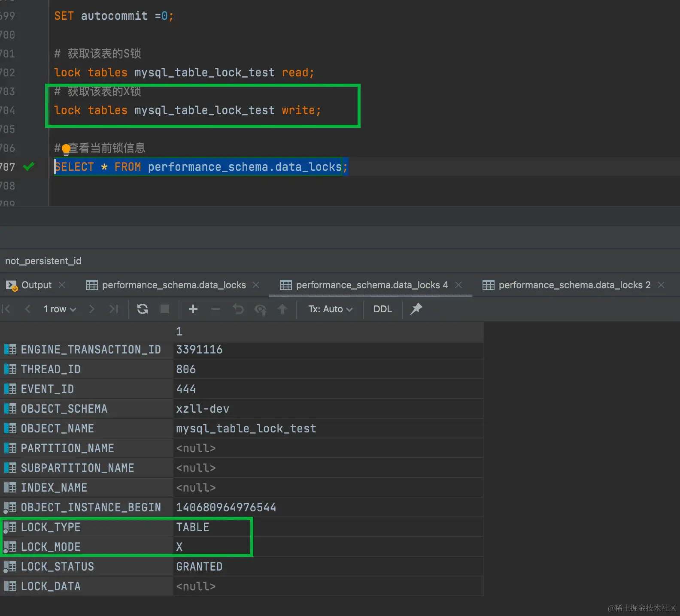Pin the result tab with pin icon
The height and width of the screenshot is (616, 680).
416,308
